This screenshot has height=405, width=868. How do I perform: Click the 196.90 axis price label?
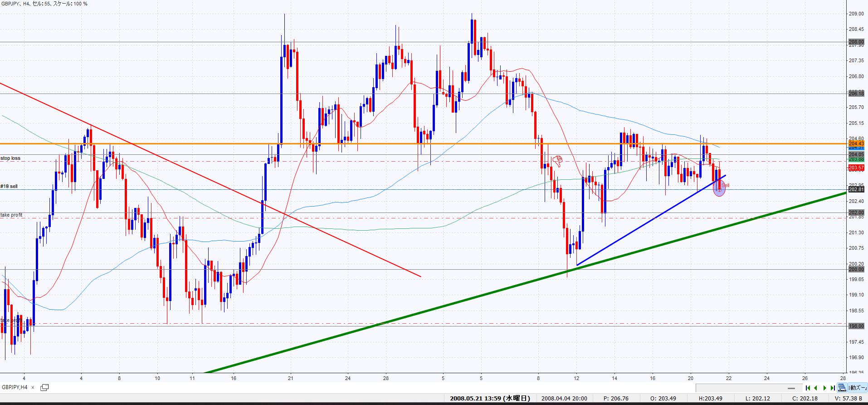pyautogui.click(x=856, y=357)
